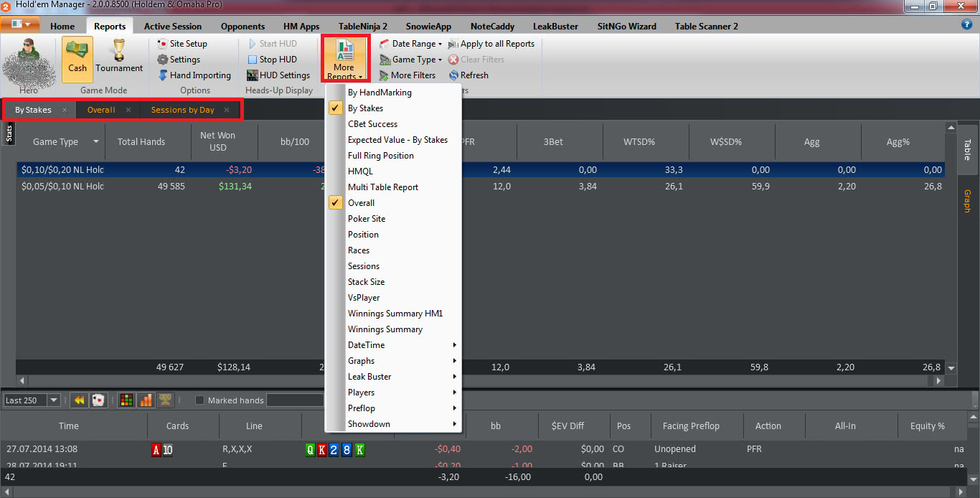Click the bar chart icon in hands toolbar
This screenshot has width=980, height=498.
(146, 400)
